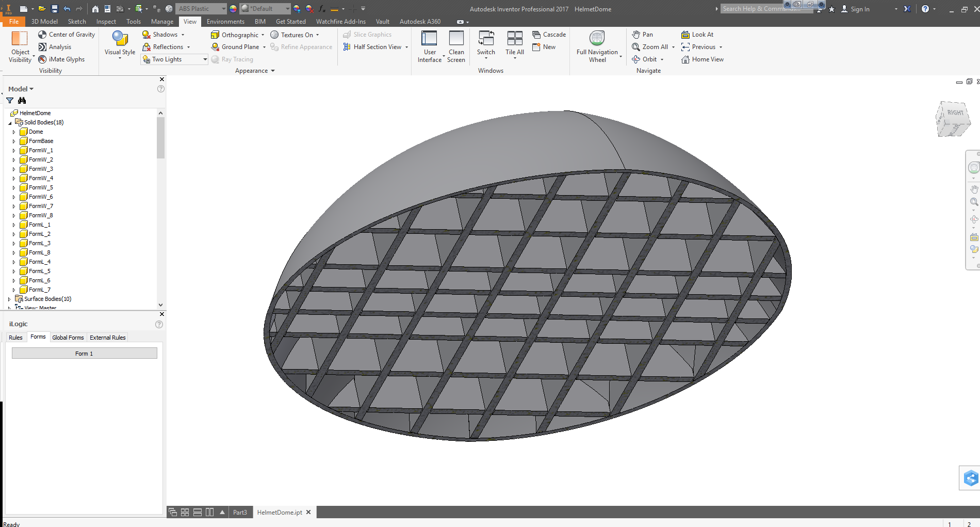Image resolution: width=980 pixels, height=527 pixels.
Task: Click the Object Visibility icon
Action: click(20, 39)
